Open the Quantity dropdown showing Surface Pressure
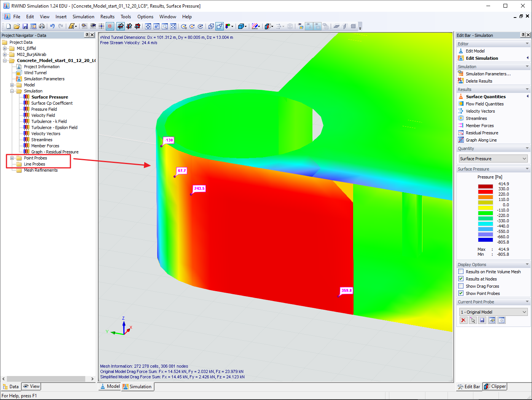 (492, 158)
